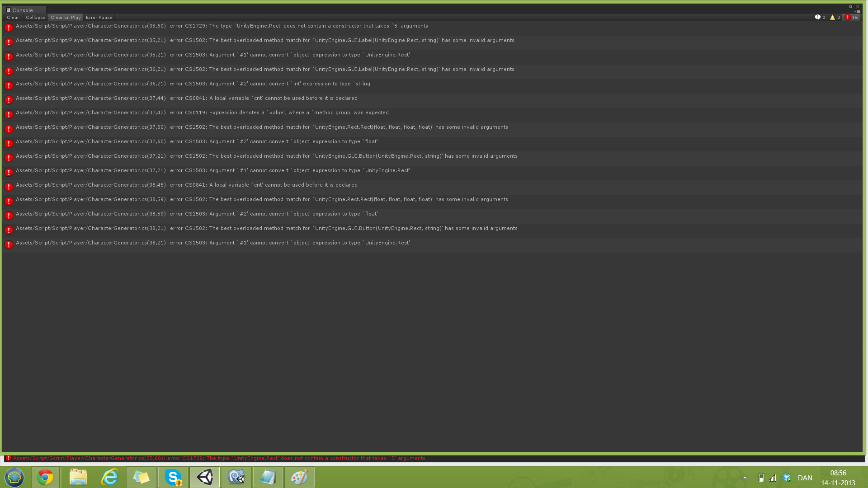Open Google Chrome from the taskbar
The height and width of the screenshot is (488, 868).
pos(45,477)
